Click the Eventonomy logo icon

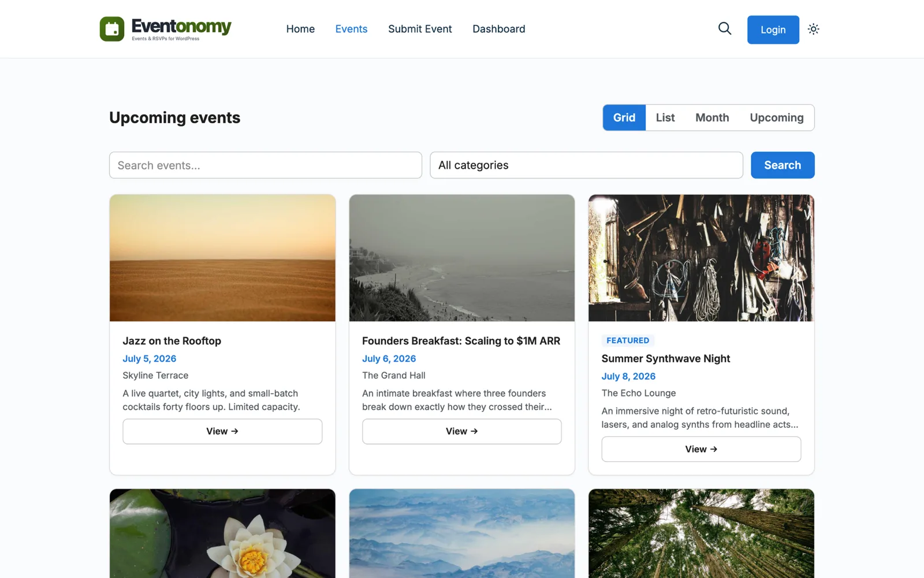click(112, 29)
